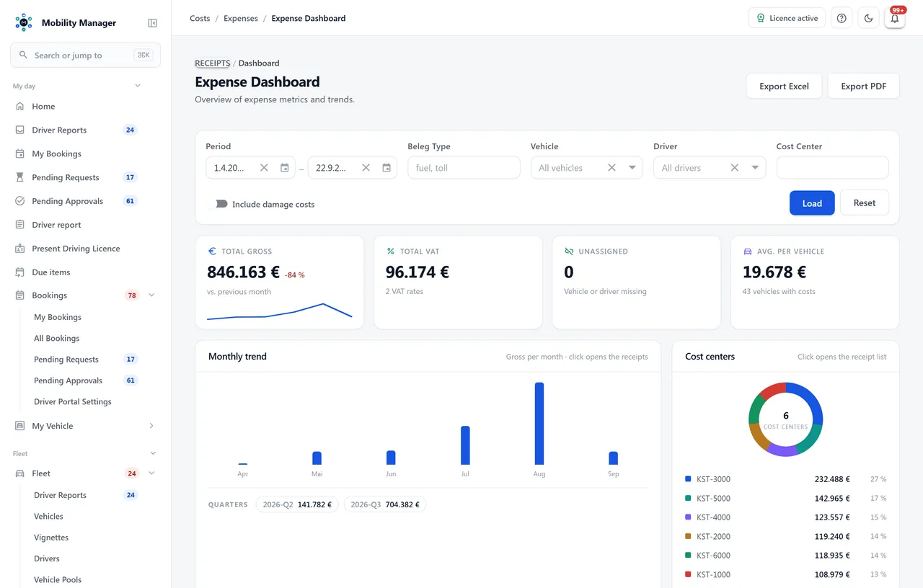This screenshot has height=588, width=923.
Task: Clear the start date with X
Action: [x=264, y=168]
